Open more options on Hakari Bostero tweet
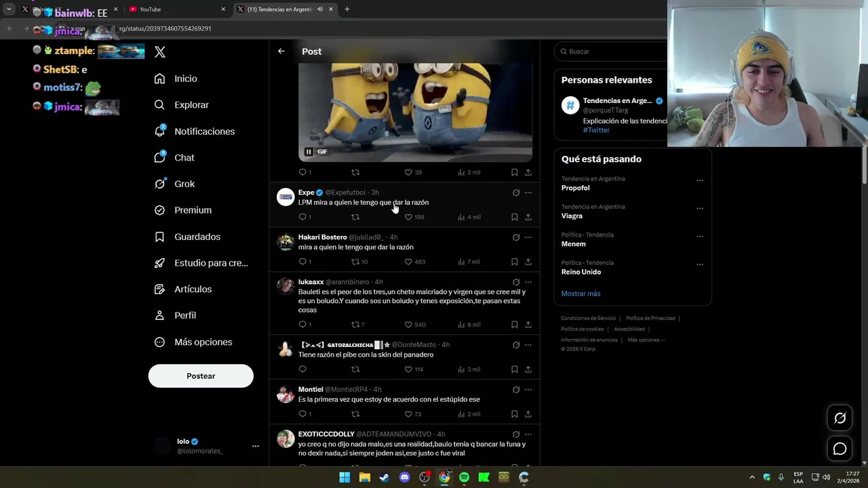Image resolution: width=868 pixels, height=488 pixels. pyautogui.click(x=528, y=237)
